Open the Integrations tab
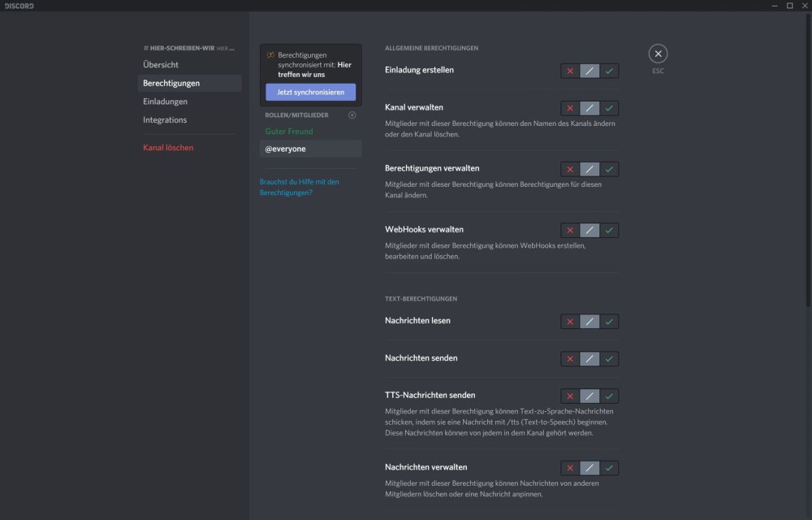 (x=165, y=120)
